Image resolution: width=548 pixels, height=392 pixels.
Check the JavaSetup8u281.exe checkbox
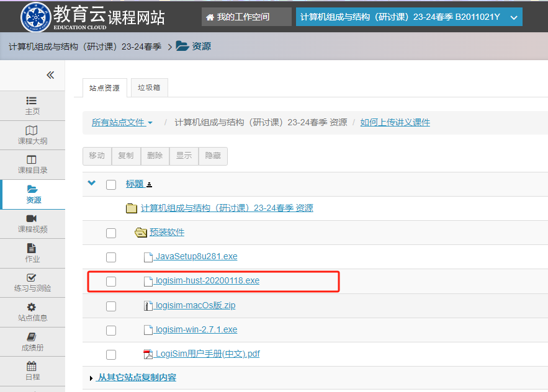(111, 257)
